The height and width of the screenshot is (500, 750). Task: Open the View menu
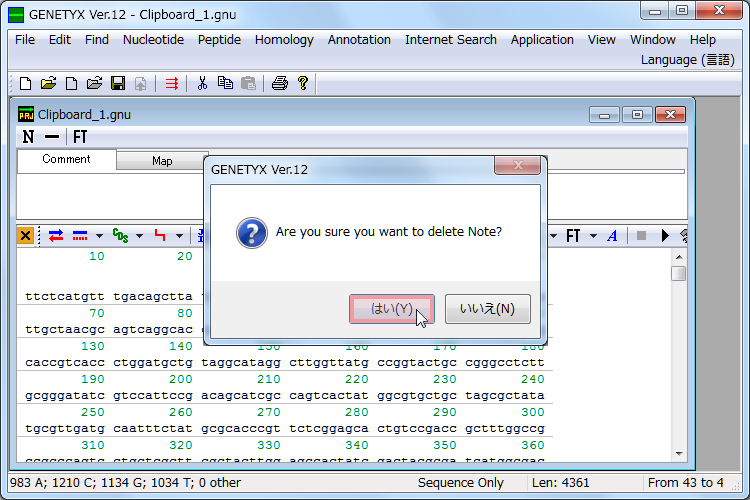601,40
